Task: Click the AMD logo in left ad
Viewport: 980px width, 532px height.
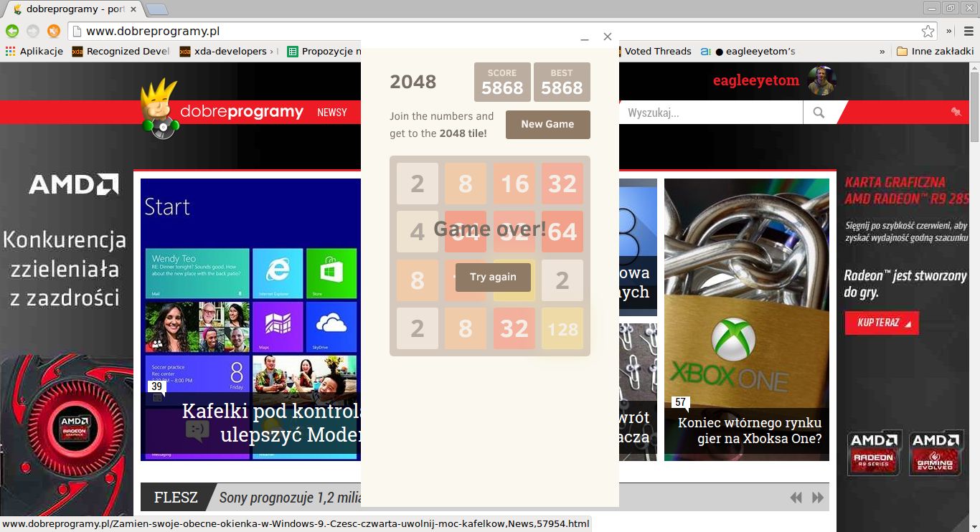Action: coord(74,184)
